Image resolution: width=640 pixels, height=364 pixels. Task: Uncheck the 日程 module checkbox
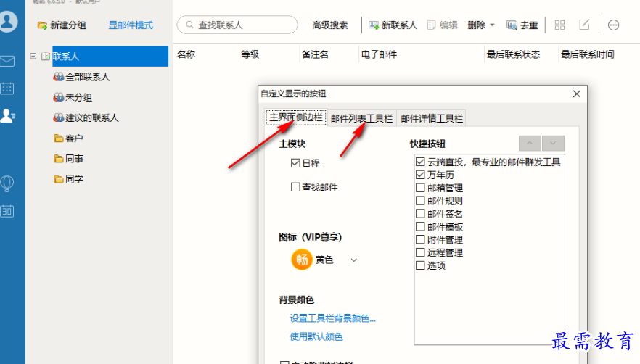pyautogui.click(x=295, y=163)
